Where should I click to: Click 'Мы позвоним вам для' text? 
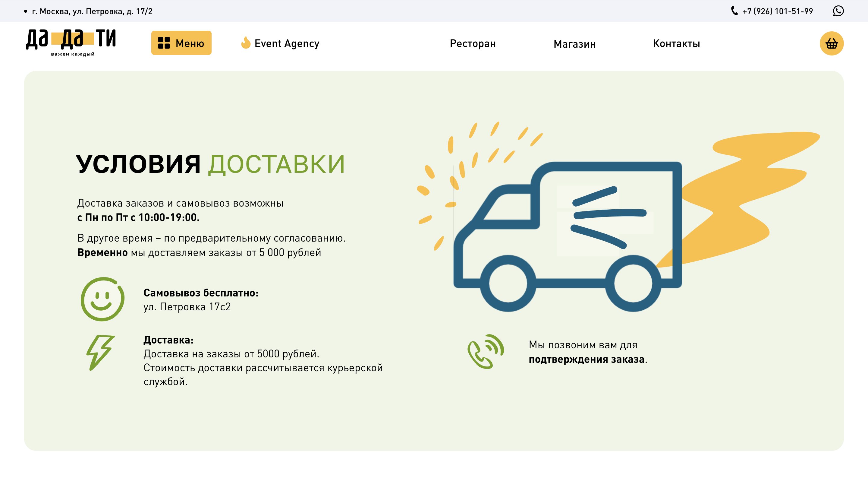click(x=583, y=345)
